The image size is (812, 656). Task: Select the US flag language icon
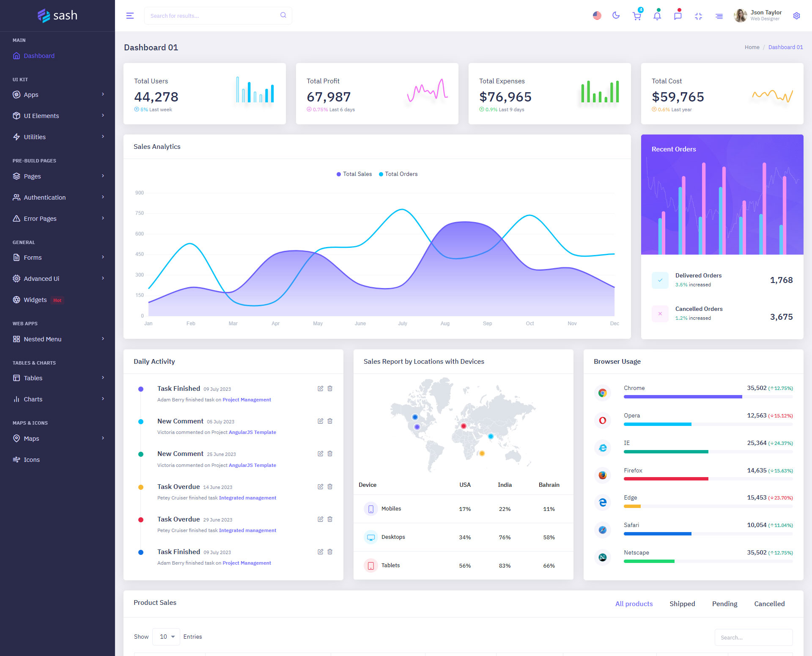pos(597,16)
